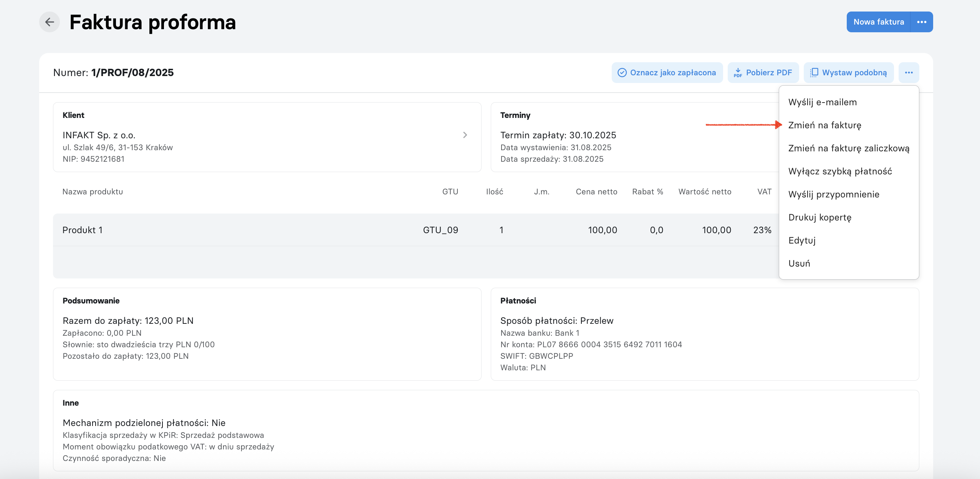Click the Klasyfikacja sprzedaży w KPiR line

pos(163,435)
